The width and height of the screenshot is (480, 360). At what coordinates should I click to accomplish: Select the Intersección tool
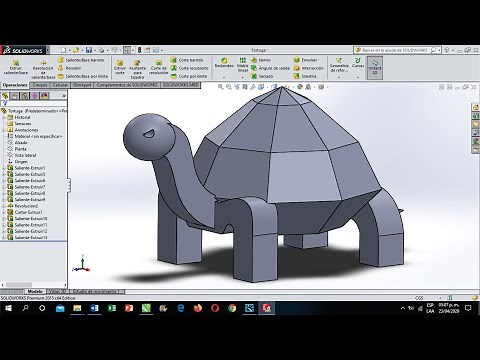click(309, 68)
